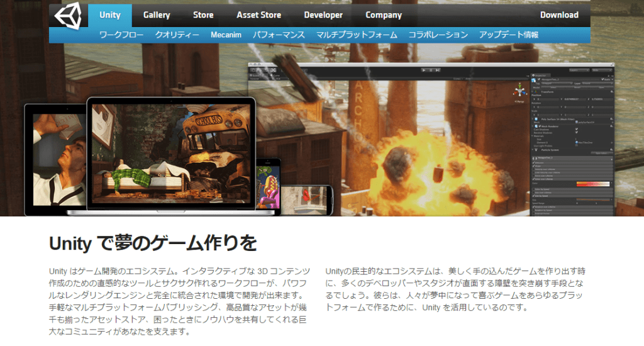Click the step button in editor screenshot
Viewport: 644px width, 346px height.
(x=438, y=70)
